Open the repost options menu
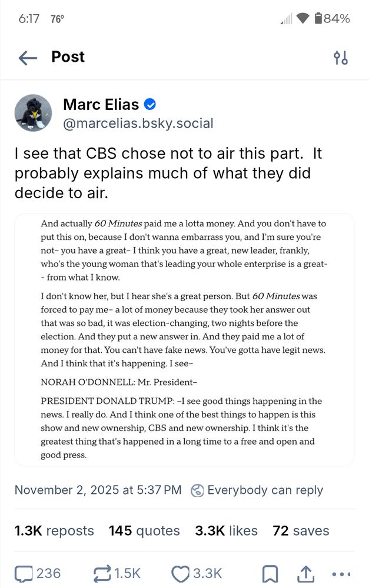369x588 pixels. coord(104,573)
